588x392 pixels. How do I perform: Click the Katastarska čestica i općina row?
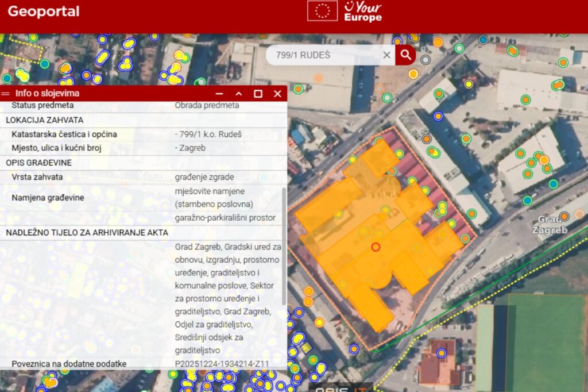pyautogui.click(x=64, y=134)
